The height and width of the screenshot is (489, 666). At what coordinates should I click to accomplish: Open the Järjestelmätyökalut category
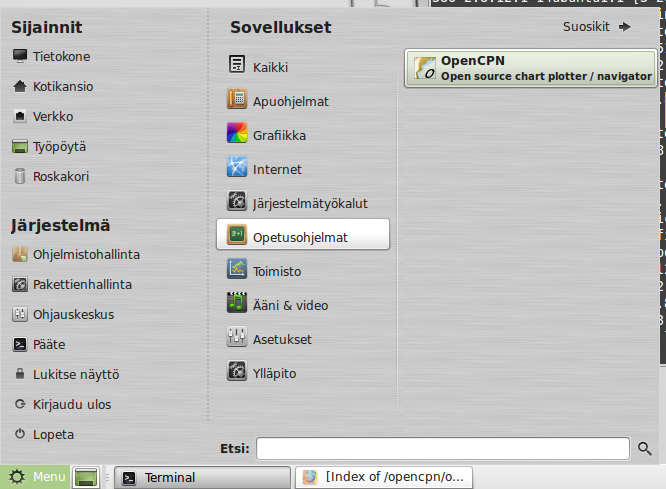click(302, 201)
